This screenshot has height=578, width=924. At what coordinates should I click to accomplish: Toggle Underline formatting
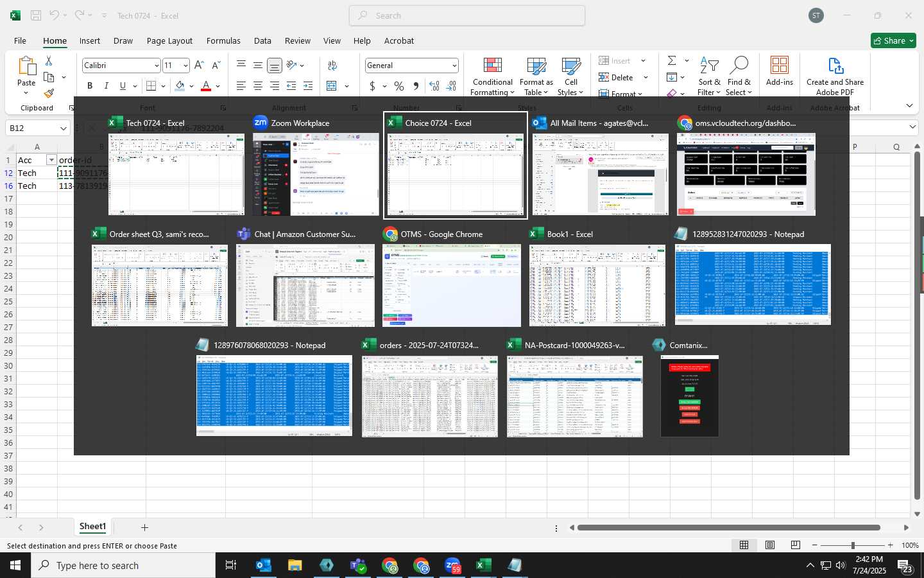click(123, 86)
